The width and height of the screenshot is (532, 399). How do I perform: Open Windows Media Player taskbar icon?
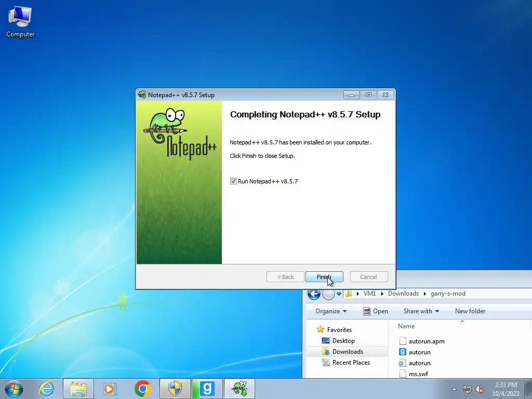[110, 389]
